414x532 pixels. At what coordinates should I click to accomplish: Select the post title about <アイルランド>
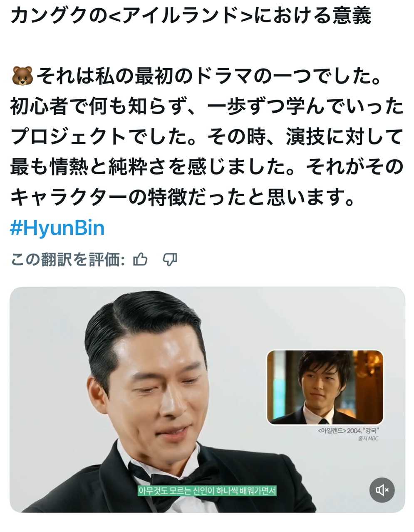(x=191, y=16)
